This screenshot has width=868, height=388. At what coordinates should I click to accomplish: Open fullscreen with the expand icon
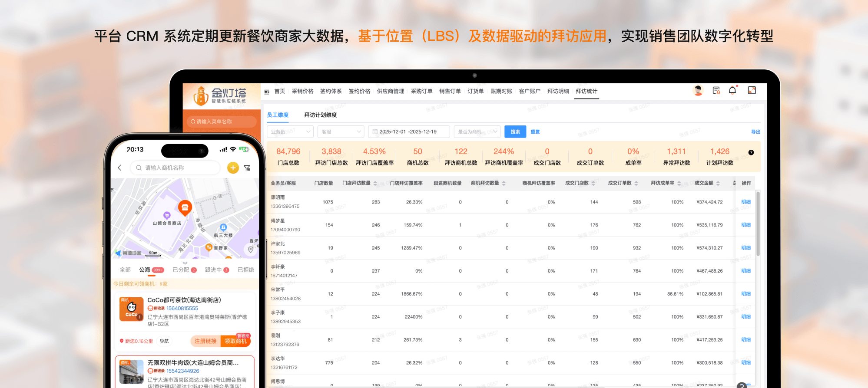click(x=752, y=90)
